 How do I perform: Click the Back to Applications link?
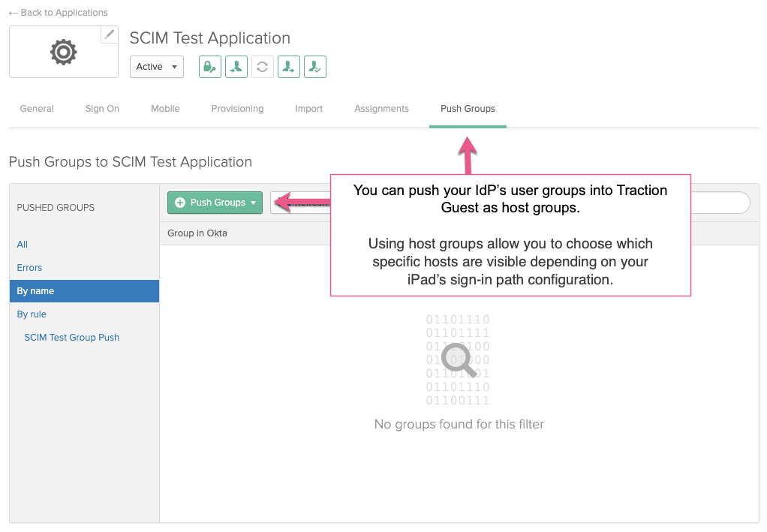tap(58, 12)
